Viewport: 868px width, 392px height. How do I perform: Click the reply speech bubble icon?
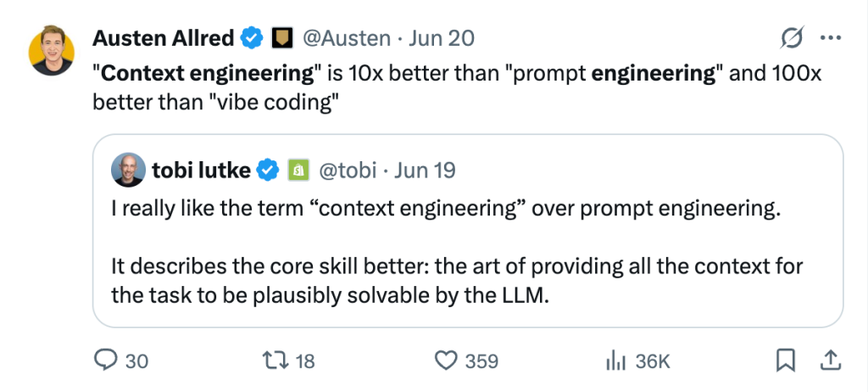point(105,361)
